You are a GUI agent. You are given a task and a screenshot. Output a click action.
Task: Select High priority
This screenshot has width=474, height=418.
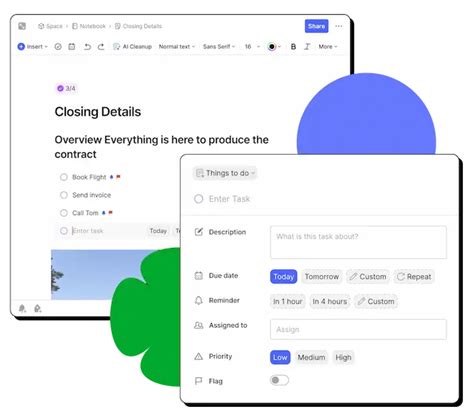pyautogui.click(x=343, y=357)
